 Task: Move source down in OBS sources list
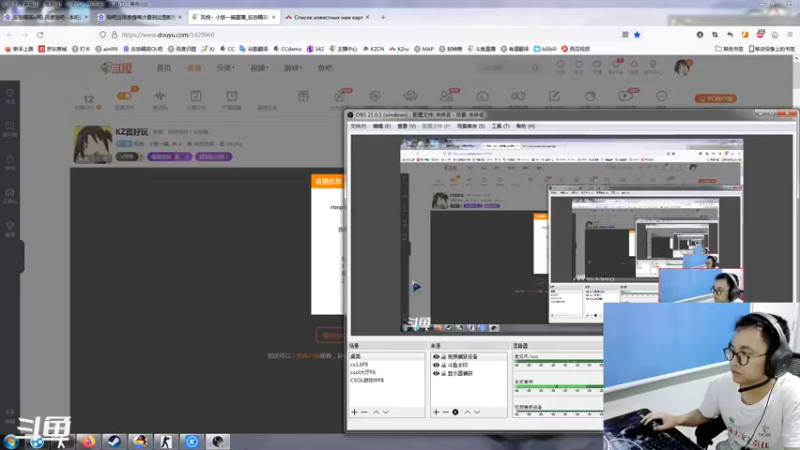pyautogui.click(x=477, y=412)
